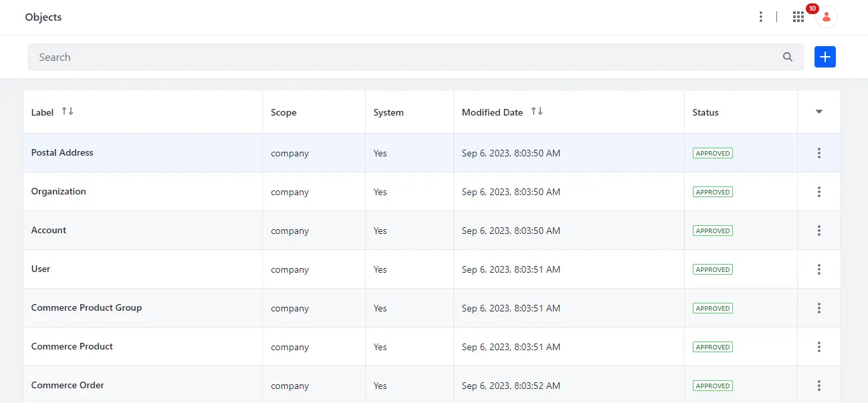Click scope 'company' in Account row
Screen dimensions: 868x403
[290, 231]
